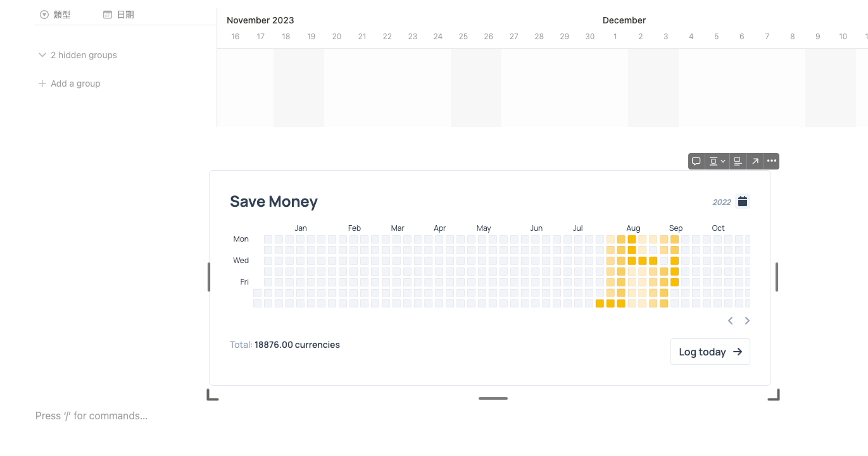Open the embed in a new tab via arrow icon
This screenshot has width=868, height=456.
(x=755, y=161)
